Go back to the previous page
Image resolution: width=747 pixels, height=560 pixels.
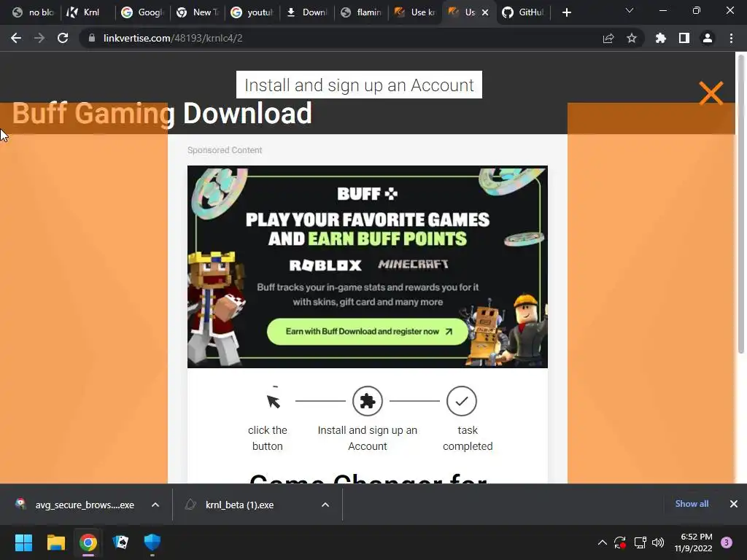coord(16,38)
